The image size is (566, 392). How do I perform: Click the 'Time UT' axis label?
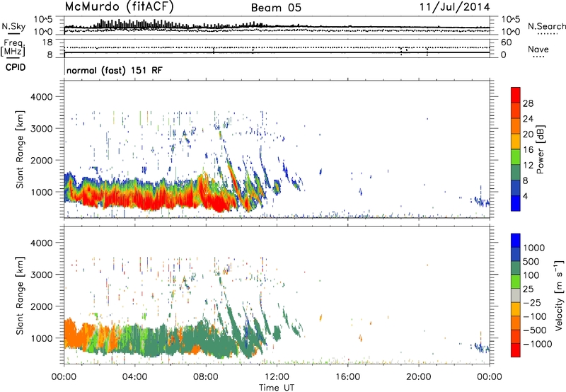277,387
